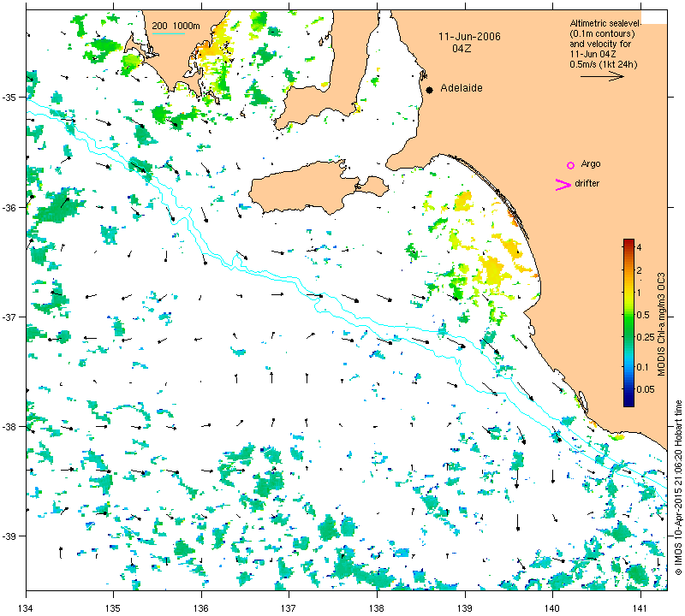685x616 pixels.
Task: Click latitude axis label '-36'
Action: point(9,207)
